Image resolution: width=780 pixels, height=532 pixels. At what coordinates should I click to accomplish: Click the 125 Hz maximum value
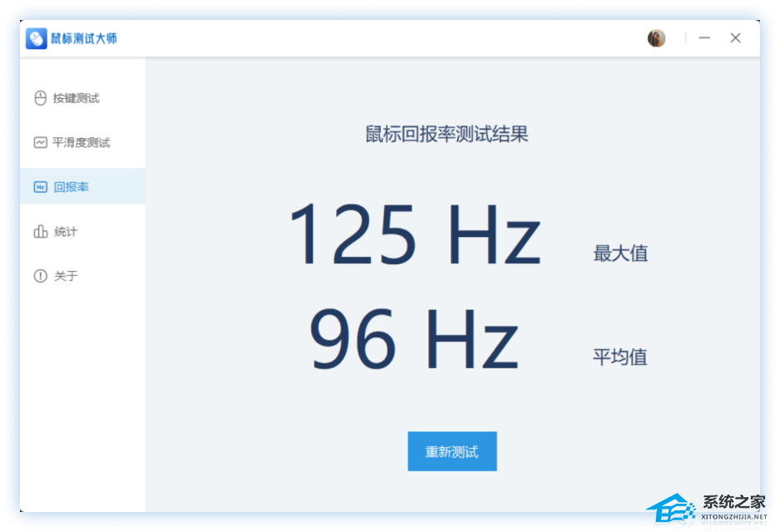tap(416, 234)
